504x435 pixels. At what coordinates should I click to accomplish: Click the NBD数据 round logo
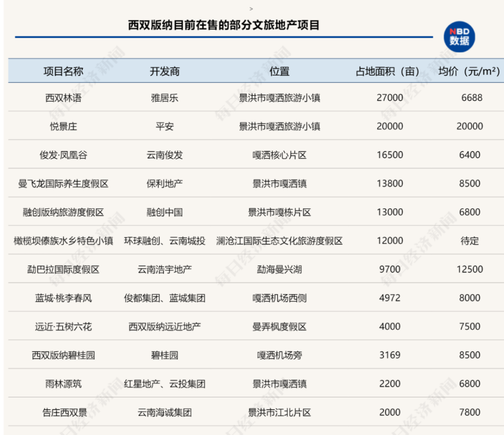459,37
